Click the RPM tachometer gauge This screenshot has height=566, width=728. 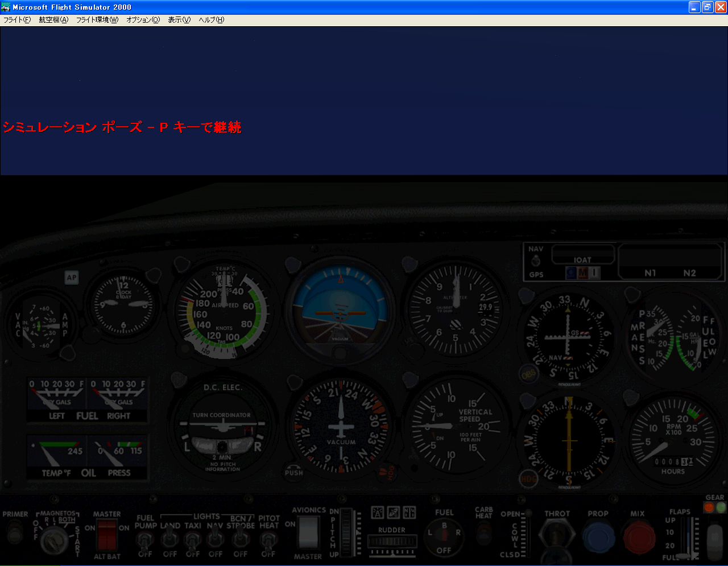coord(673,441)
